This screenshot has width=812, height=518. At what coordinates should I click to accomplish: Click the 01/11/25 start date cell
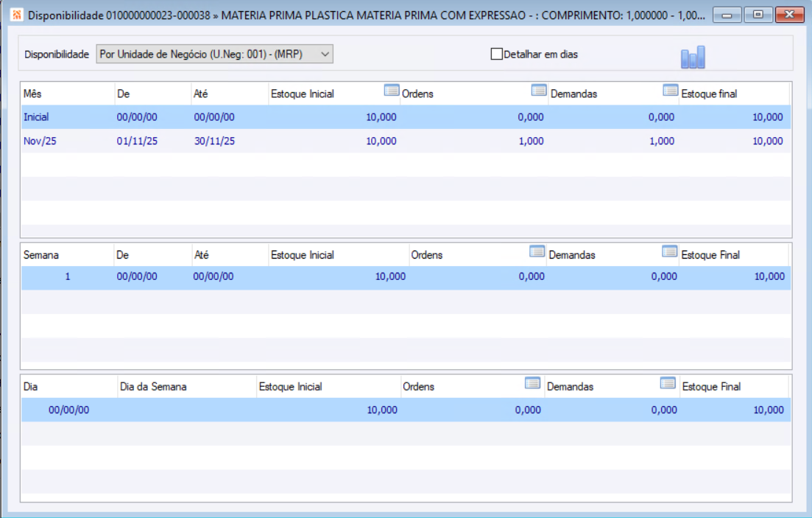pos(137,141)
